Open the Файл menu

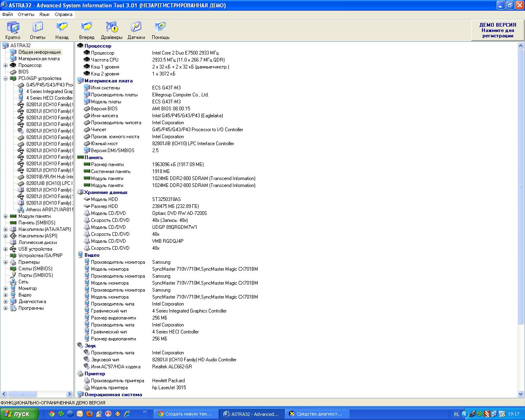[7, 14]
